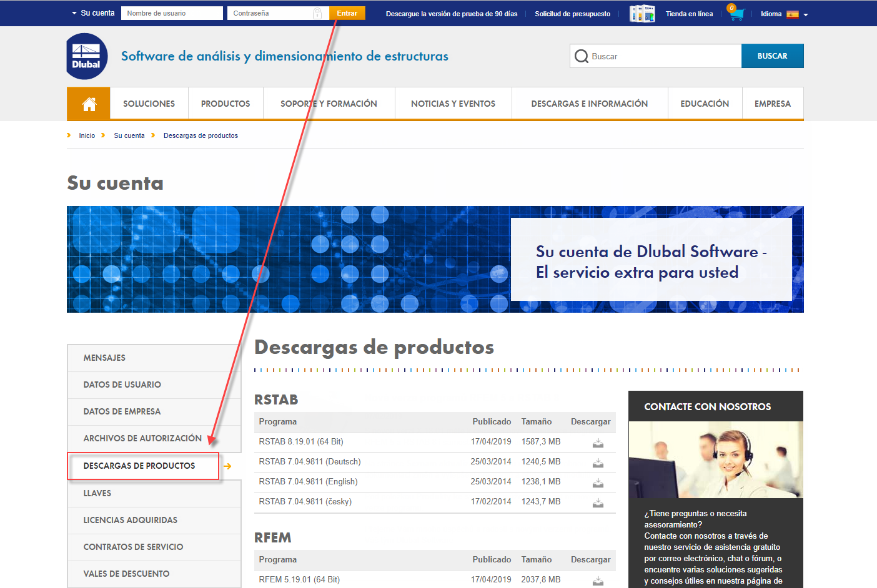
Task: Open MENSAJES in account sidebar
Action: [x=154, y=358]
